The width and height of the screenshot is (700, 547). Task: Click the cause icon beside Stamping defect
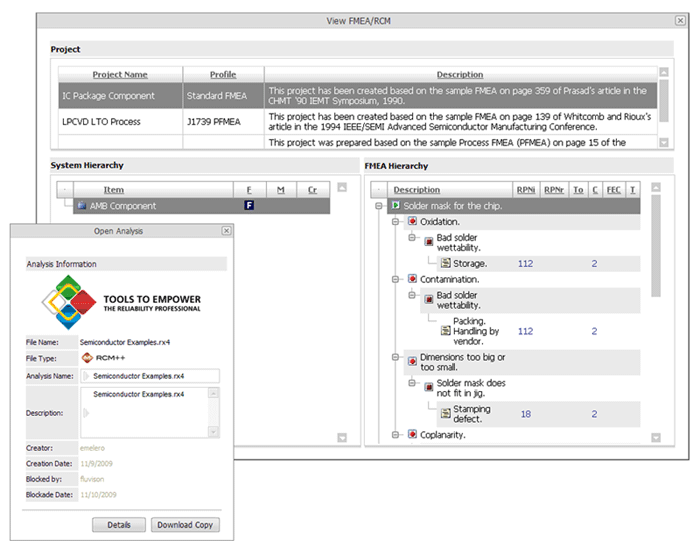445,412
